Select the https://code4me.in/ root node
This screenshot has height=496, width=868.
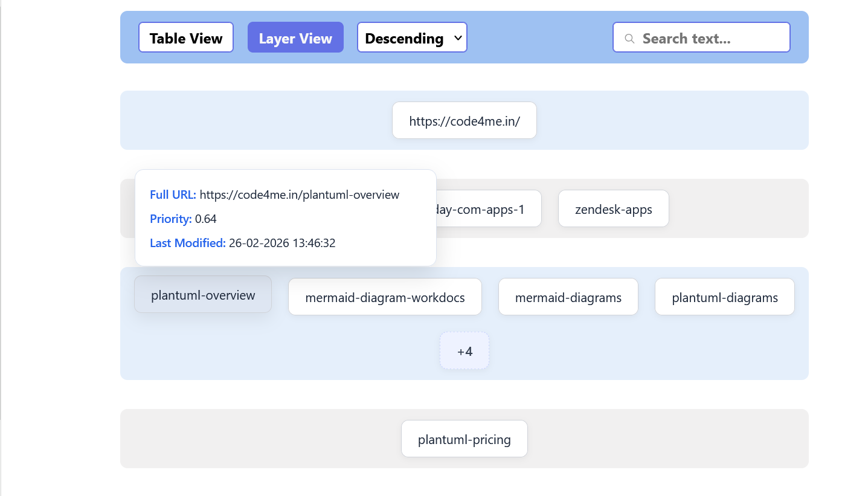tap(464, 120)
